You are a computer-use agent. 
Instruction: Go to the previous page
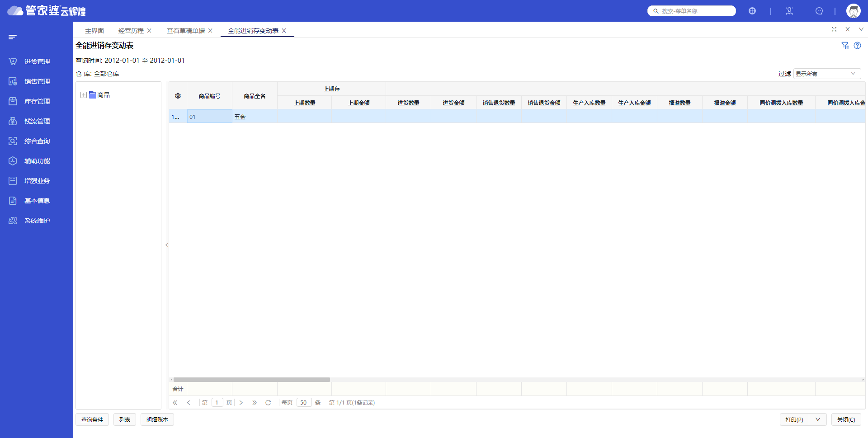(189, 403)
